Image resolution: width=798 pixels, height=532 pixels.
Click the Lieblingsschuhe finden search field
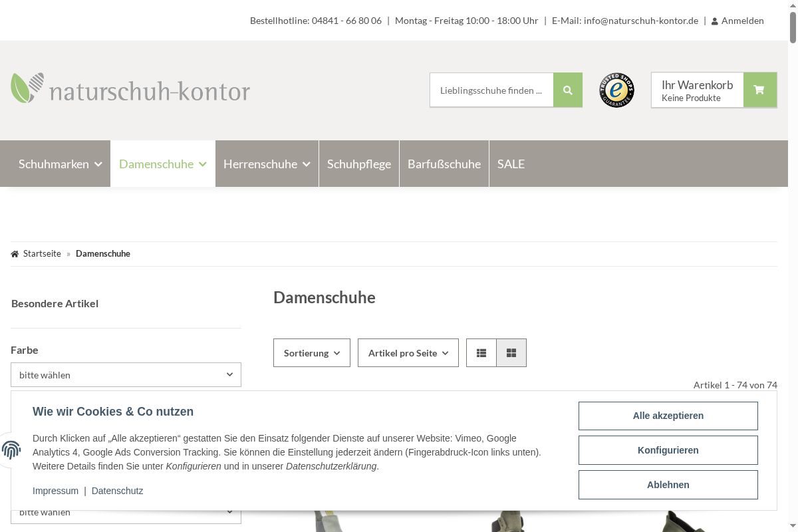click(491, 90)
